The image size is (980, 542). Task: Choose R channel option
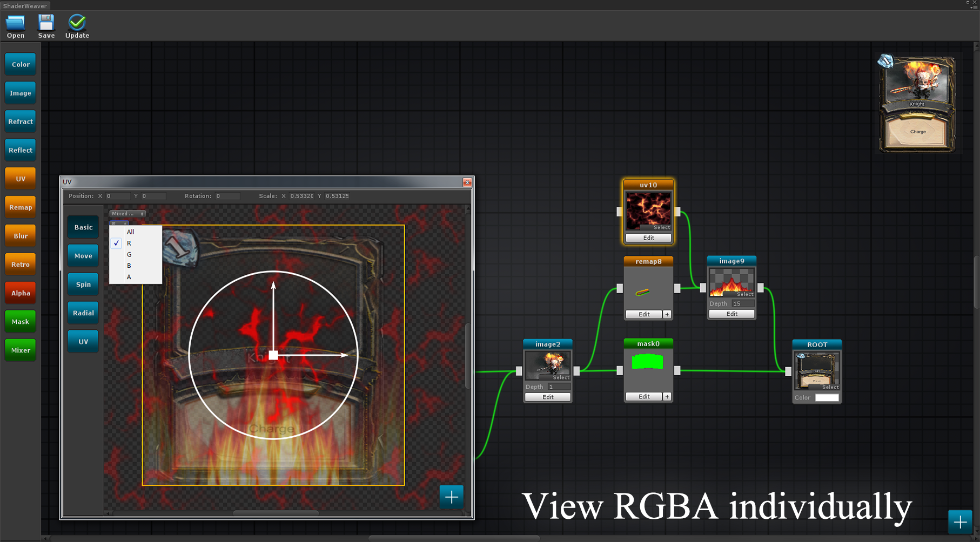(x=136, y=243)
